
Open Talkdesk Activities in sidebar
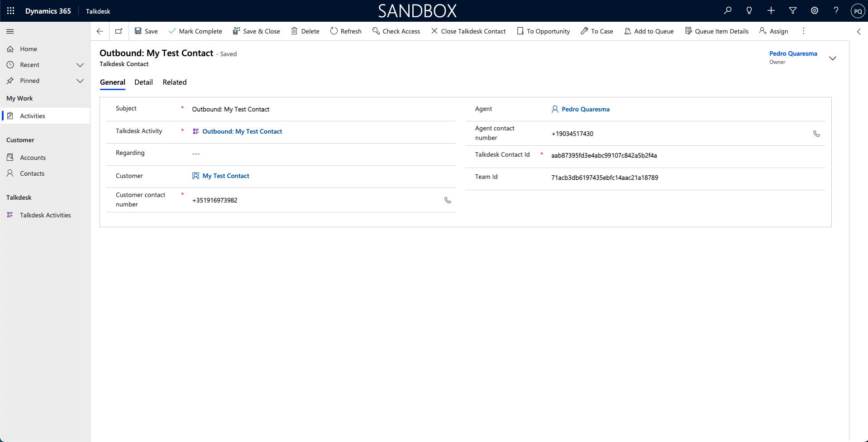coord(45,215)
